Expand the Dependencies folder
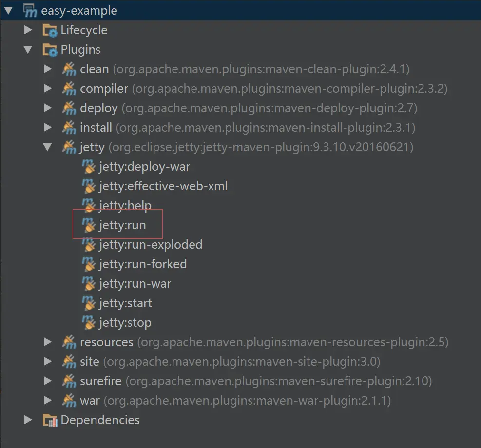Viewport: 481px width, 448px height. click(28, 420)
